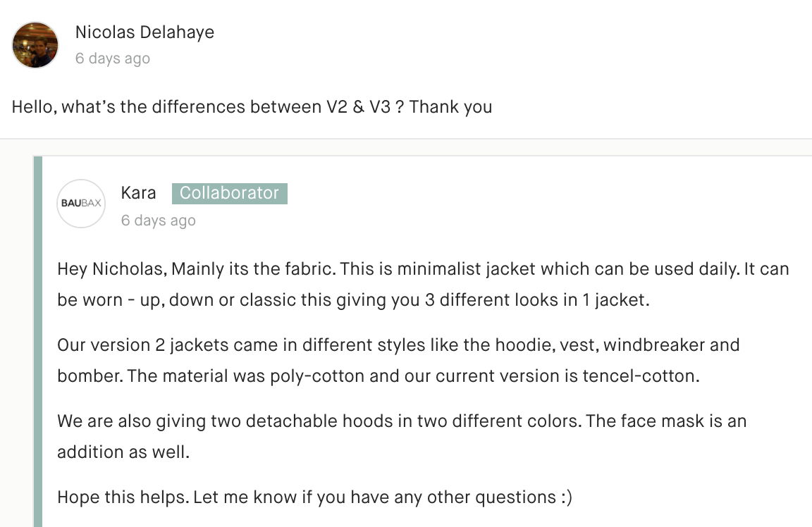
Task: Click the paragraph starting "Hey Nicholas"
Action: [423, 284]
